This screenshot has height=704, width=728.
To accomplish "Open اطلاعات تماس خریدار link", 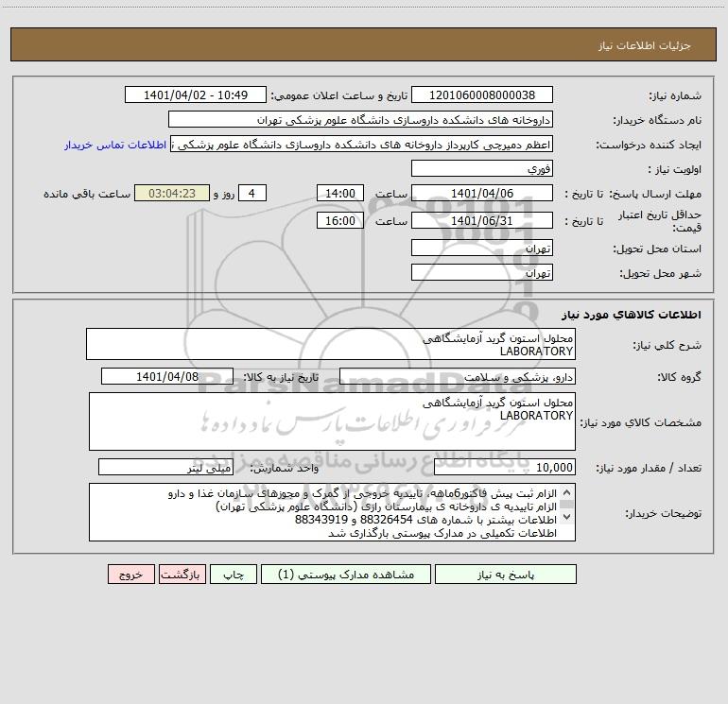I will point(115,145).
